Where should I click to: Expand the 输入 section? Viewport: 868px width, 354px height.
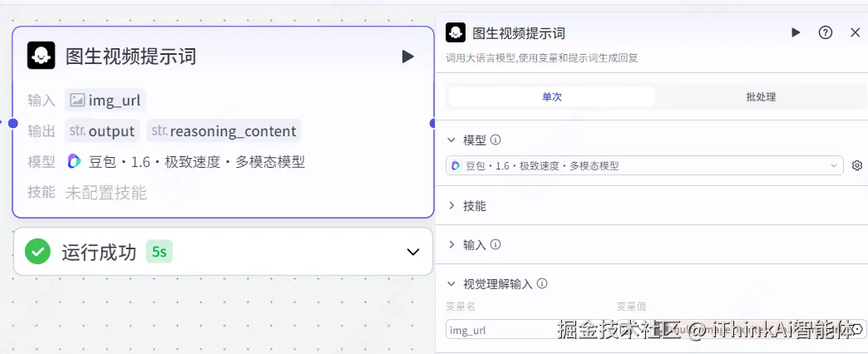click(x=452, y=244)
